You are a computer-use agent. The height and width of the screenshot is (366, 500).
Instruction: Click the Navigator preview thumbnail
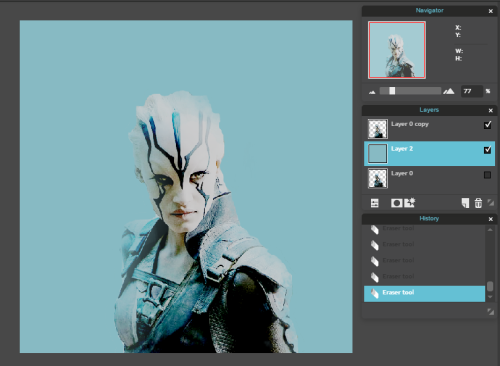coord(397,50)
